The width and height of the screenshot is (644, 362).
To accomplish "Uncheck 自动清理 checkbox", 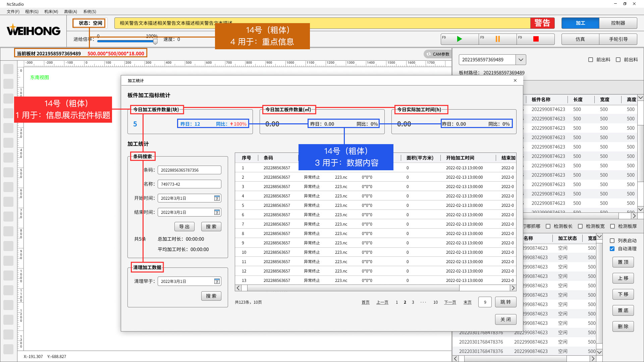I will coord(612,249).
